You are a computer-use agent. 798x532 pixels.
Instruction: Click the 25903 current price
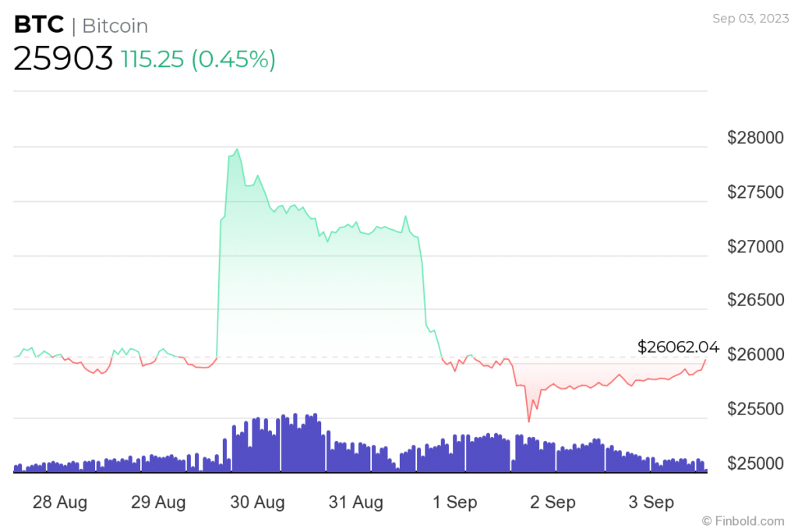[x=63, y=59]
